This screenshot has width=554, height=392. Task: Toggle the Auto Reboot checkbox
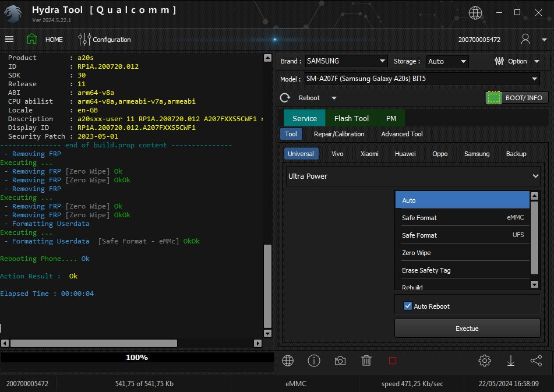point(408,306)
